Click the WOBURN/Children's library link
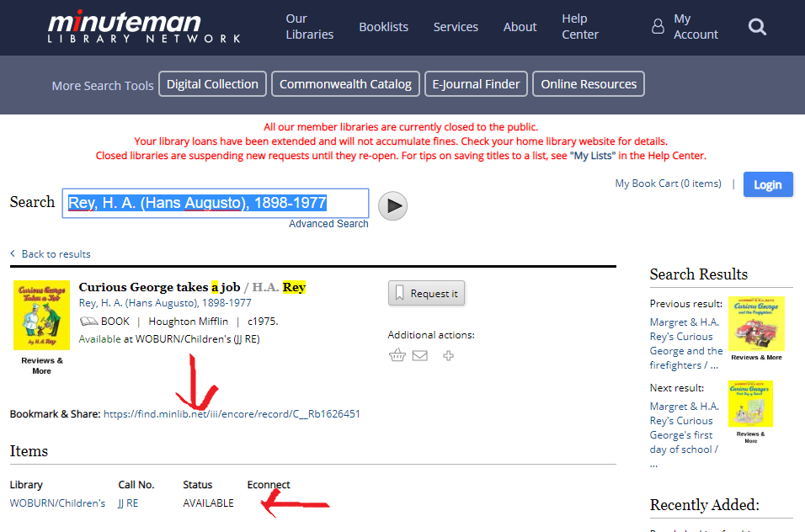Screen dimensions: 805x532 [57, 503]
